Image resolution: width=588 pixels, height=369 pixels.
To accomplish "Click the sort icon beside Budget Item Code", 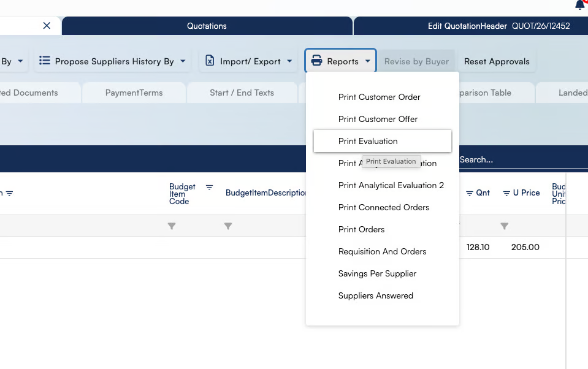I will pyautogui.click(x=209, y=188).
